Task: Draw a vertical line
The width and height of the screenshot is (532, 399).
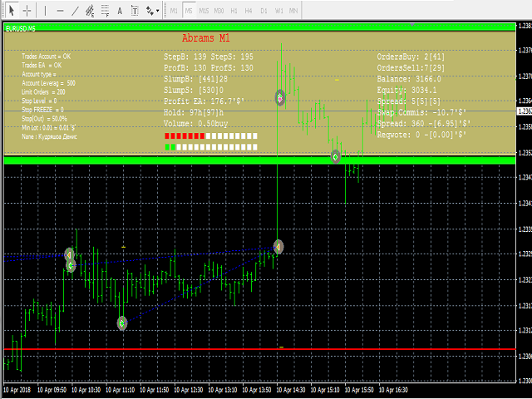Action: coord(46,11)
